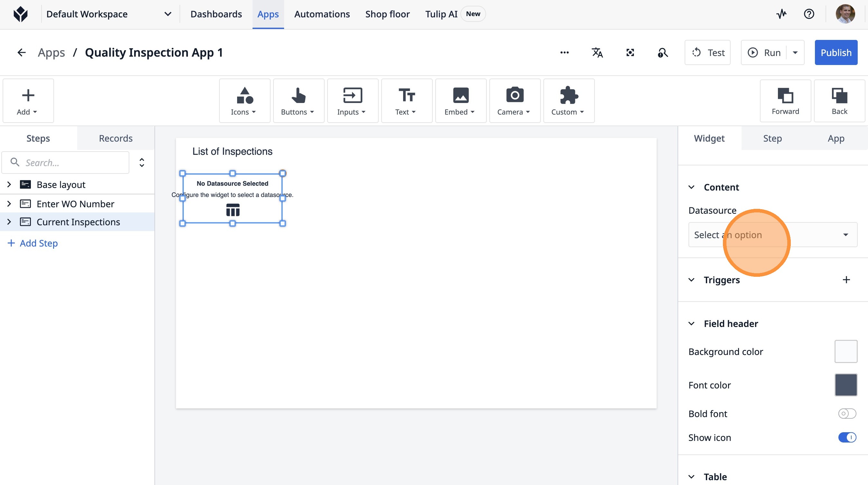
Task: Open the Font color swatch
Action: (x=845, y=385)
